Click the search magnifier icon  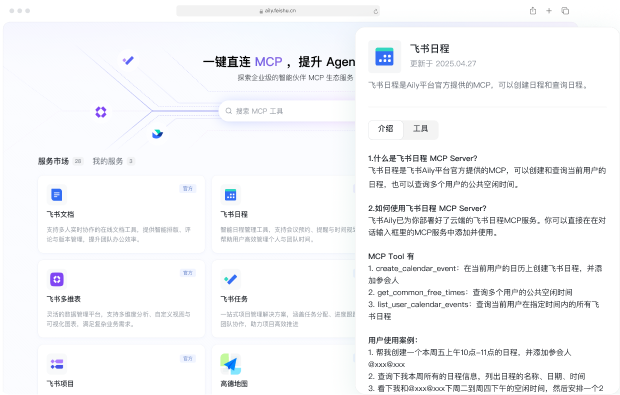coord(229,111)
